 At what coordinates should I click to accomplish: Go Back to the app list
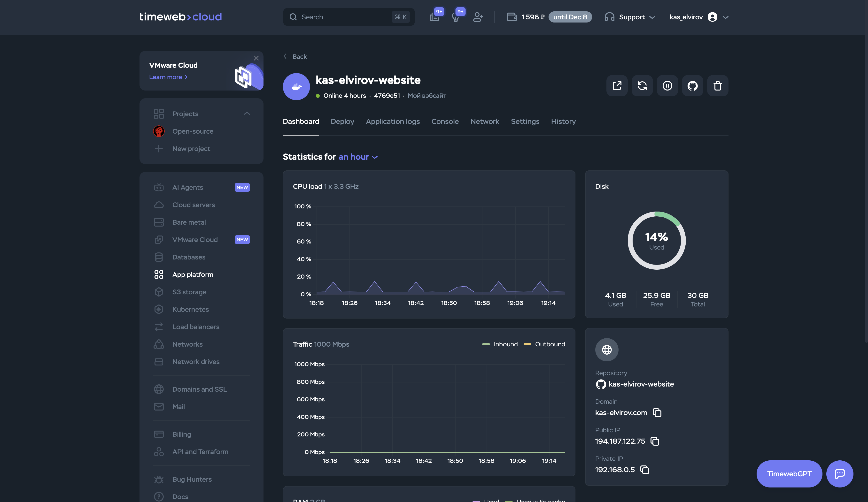(x=295, y=56)
